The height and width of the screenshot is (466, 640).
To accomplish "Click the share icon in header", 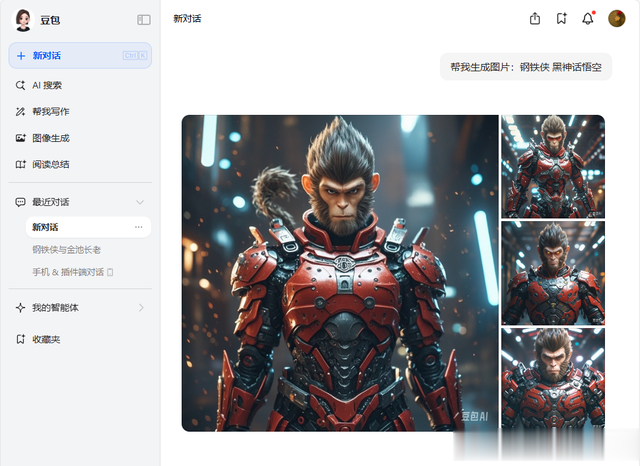I will coord(535,18).
